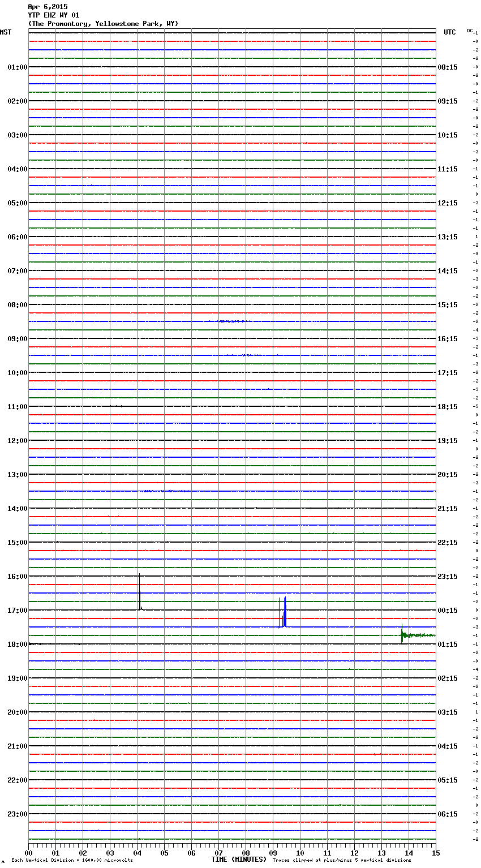Click the 08:15 UTC time label
The height and width of the screenshot is (868, 481).
pos(448,67)
